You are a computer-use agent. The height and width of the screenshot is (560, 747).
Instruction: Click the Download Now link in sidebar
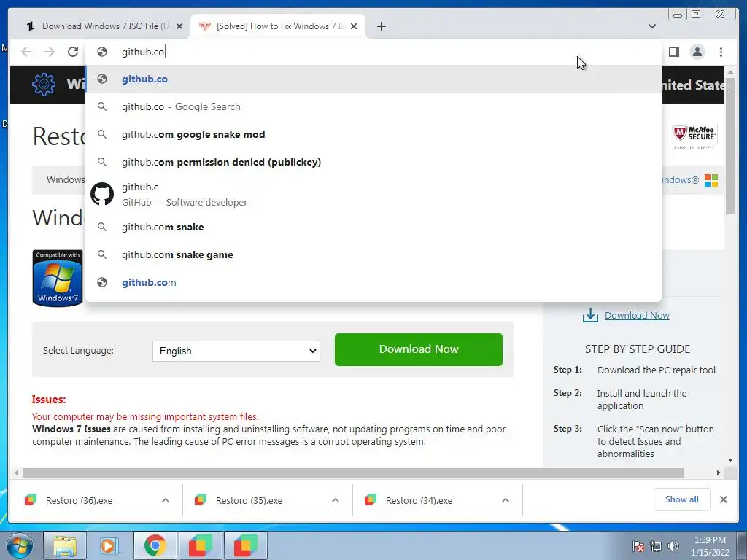click(637, 315)
